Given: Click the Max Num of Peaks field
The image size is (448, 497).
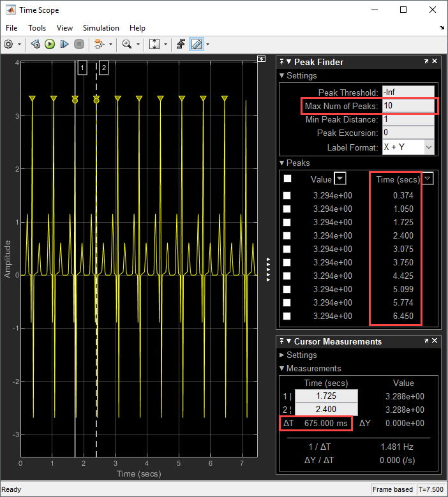Looking at the screenshot, I should coord(408,106).
